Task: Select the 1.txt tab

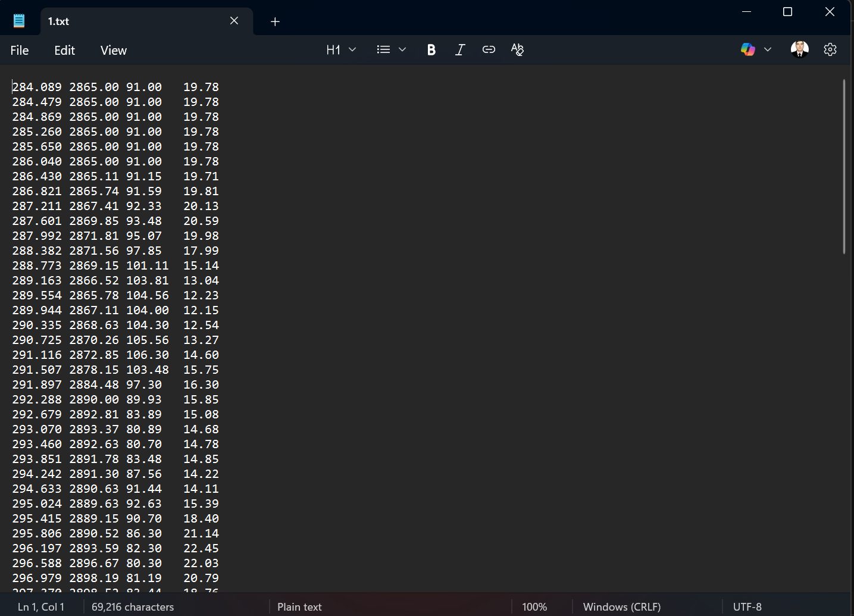Action: click(x=147, y=21)
